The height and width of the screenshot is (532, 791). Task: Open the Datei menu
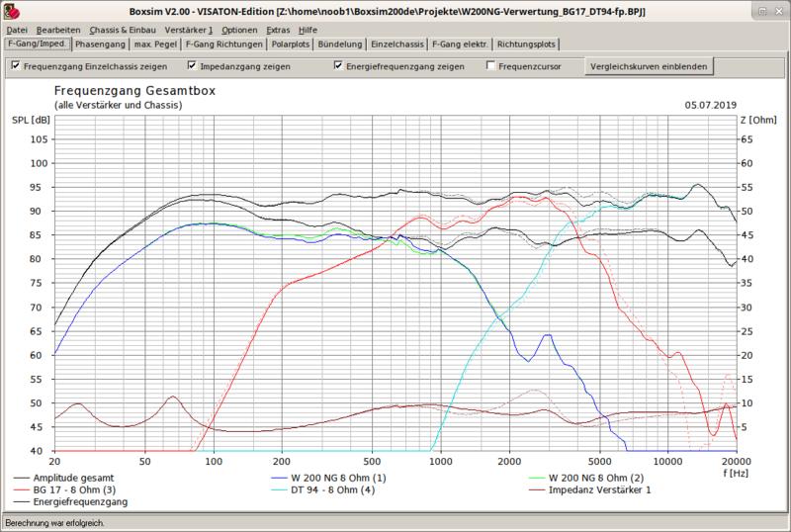pyautogui.click(x=17, y=31)
